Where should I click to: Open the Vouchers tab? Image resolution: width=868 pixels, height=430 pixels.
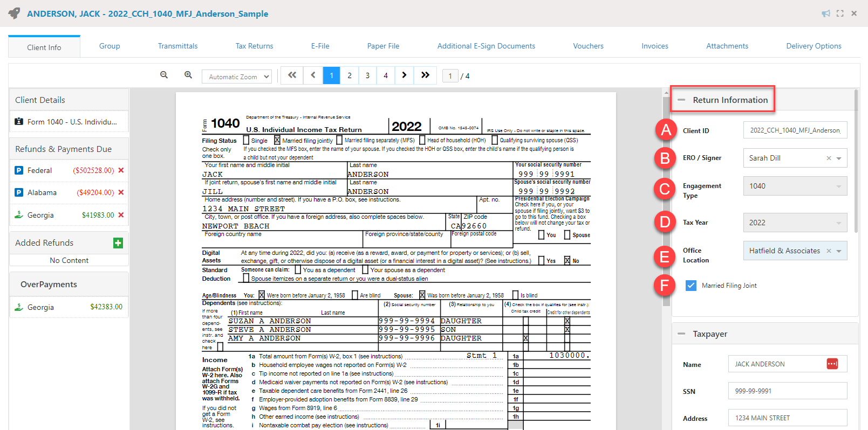(x=589, y=46)
